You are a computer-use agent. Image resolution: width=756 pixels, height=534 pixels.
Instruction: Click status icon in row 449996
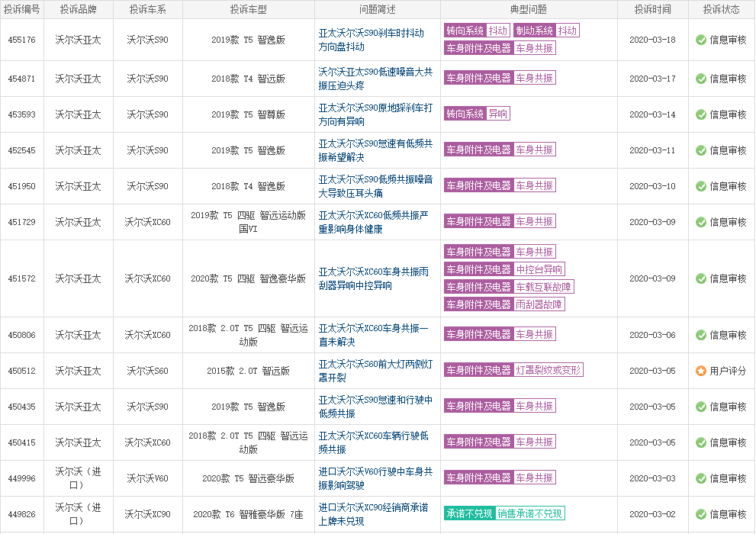pyautogui.click(x=701, y=478)
